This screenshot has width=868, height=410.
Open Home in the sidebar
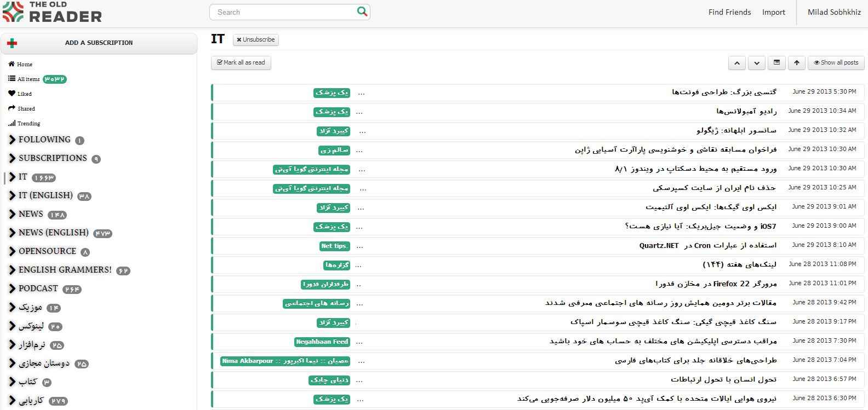click(x=20, y=64)
